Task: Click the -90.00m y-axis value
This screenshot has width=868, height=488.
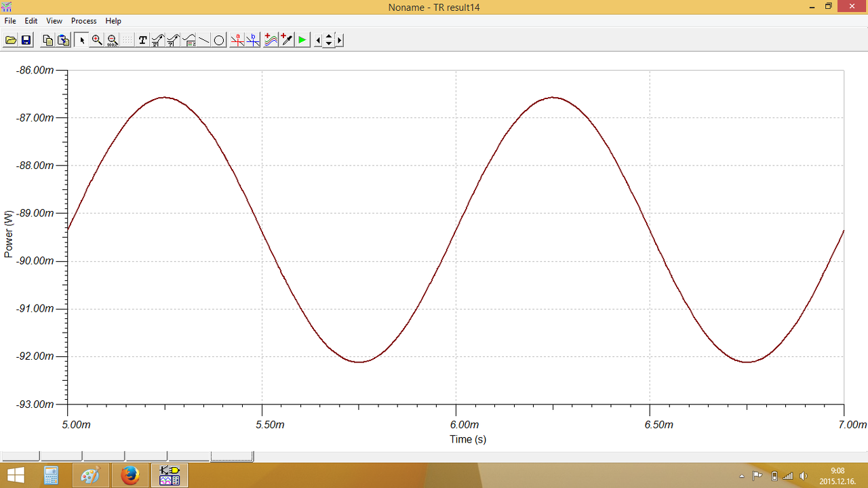Action: coord(35,261)
